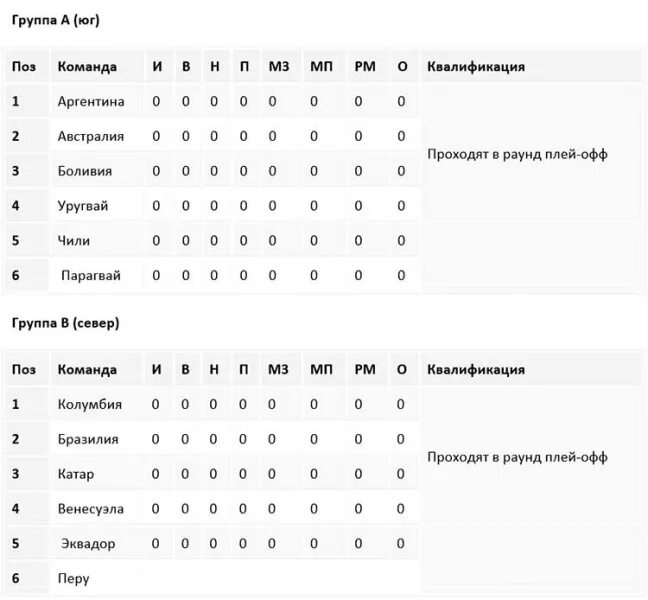Viewport: 648px width, 600px height.
Task: Click Group A's Проходят в раунд плей-офф text
Action: (517, 154)
